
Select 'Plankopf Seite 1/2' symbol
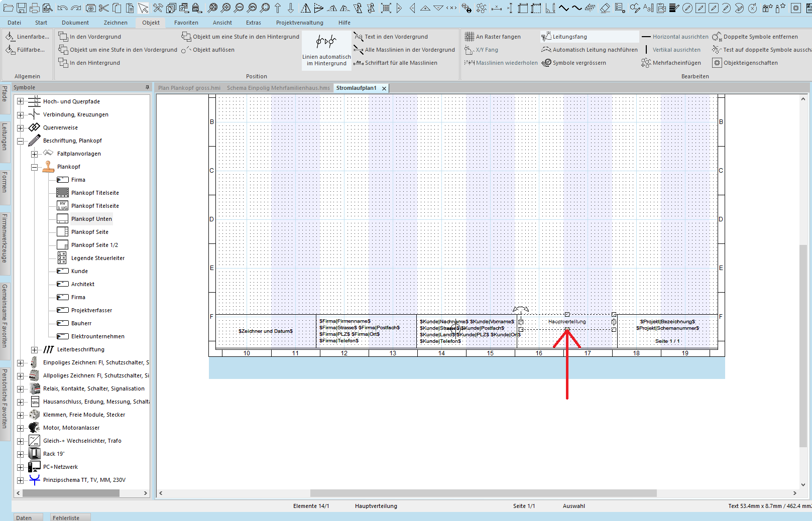[x=94, y=245]
